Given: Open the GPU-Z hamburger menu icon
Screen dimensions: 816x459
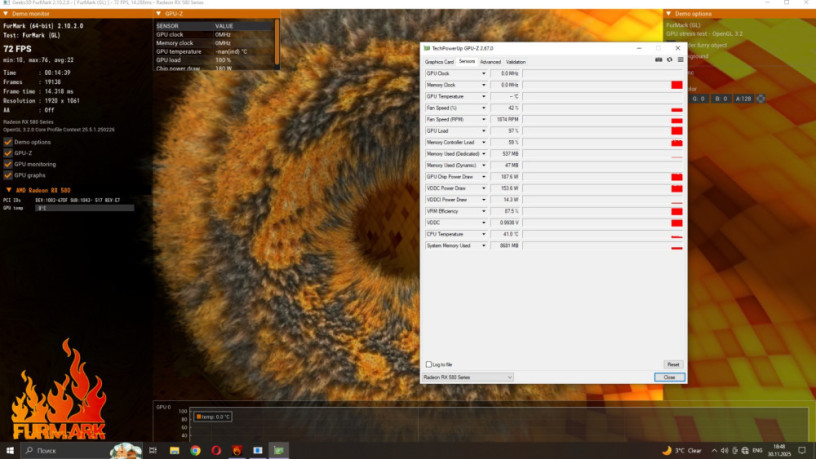Looking at the screenshot, I should point(680,60).
